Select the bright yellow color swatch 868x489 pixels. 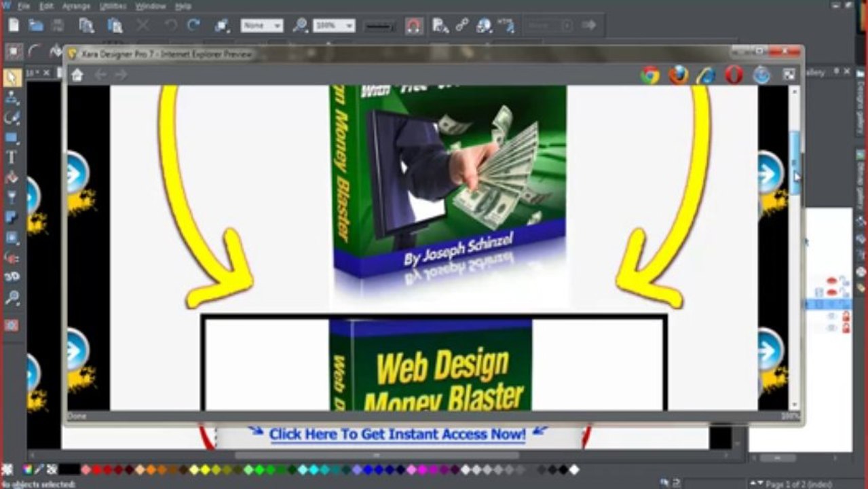[205, 469]
